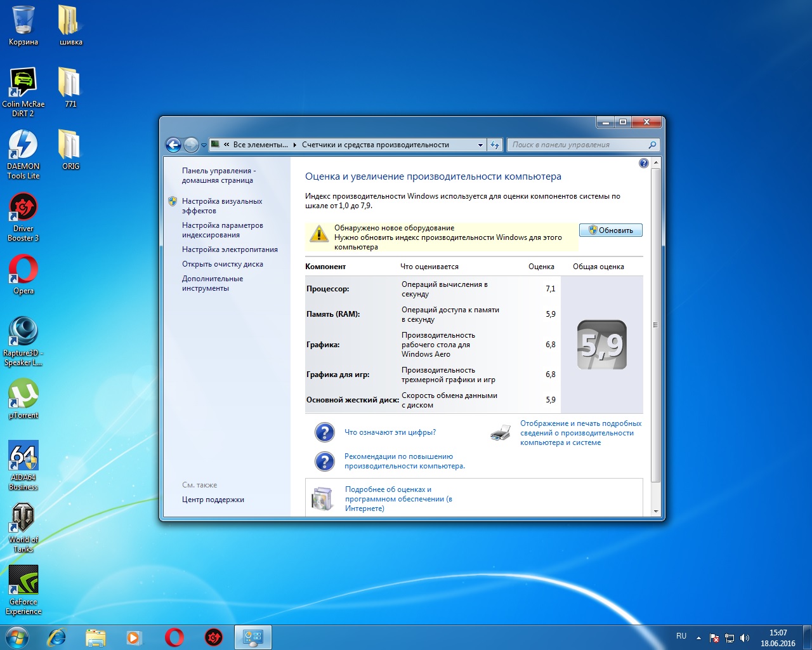The image size is (812, 650).
Task: Click the blue help question mark icon
Action: point(643,163)
